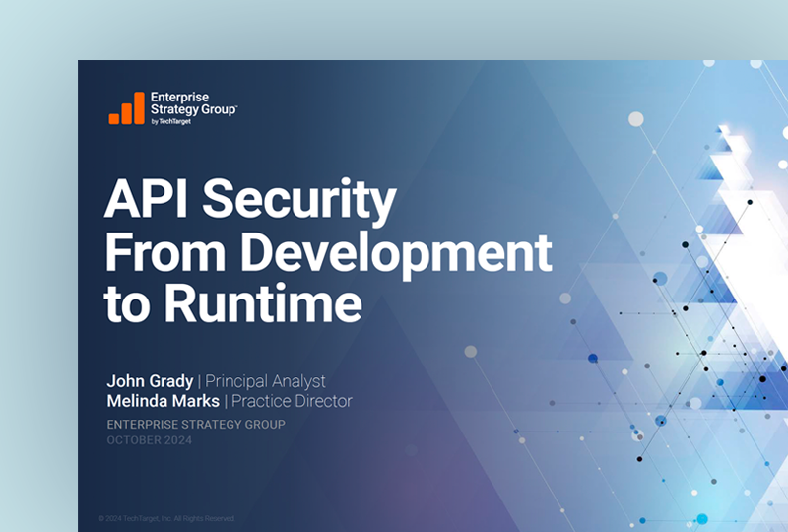Click the 'Practice Director' job title
The image size is (788, 532).
(x=292, y=401)
